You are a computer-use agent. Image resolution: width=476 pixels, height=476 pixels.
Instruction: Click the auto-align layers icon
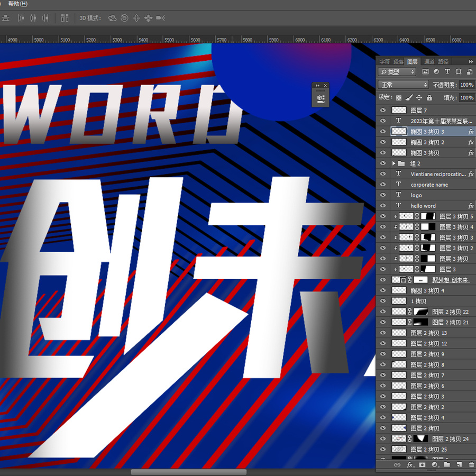pyautogui.click(x=65, y=18)
